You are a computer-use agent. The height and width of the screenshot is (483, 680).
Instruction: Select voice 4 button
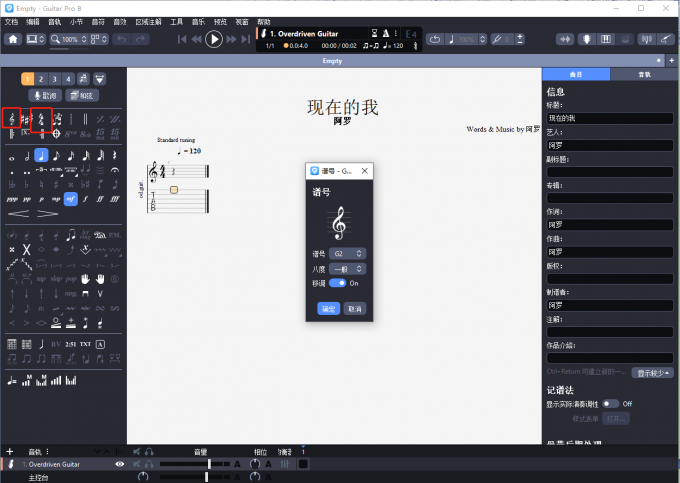(x=68, y=79)
